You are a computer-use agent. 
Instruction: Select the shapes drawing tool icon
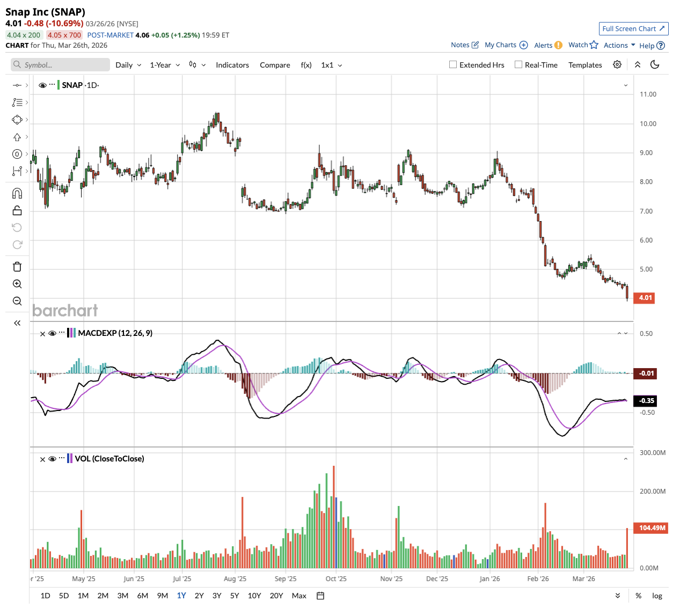(x=17, y=120)
